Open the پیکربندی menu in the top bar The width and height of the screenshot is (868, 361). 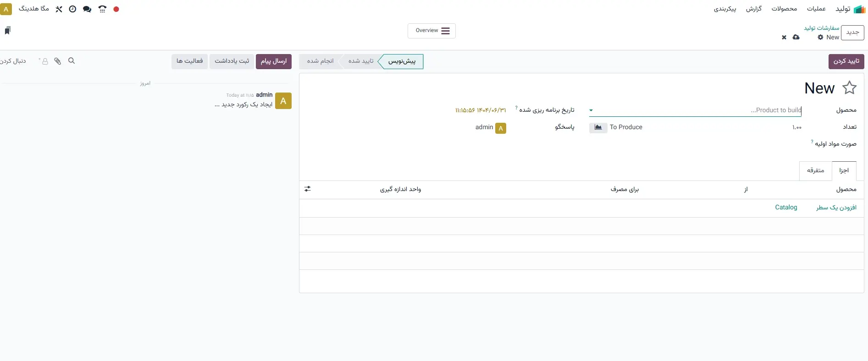coord(724,9)
